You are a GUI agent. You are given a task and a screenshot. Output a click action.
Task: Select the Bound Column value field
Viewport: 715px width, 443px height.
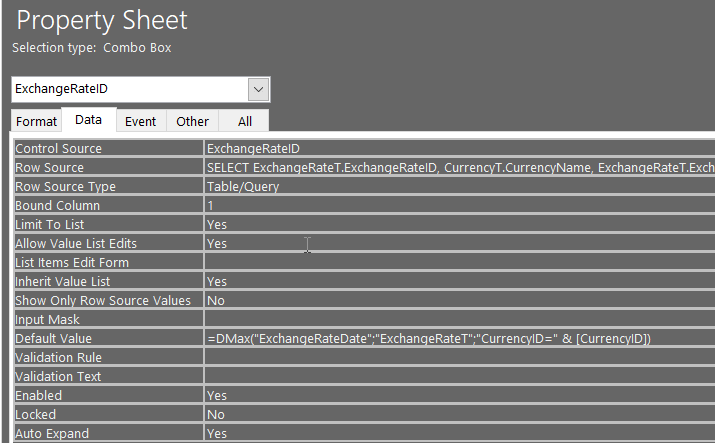point(459,205)
